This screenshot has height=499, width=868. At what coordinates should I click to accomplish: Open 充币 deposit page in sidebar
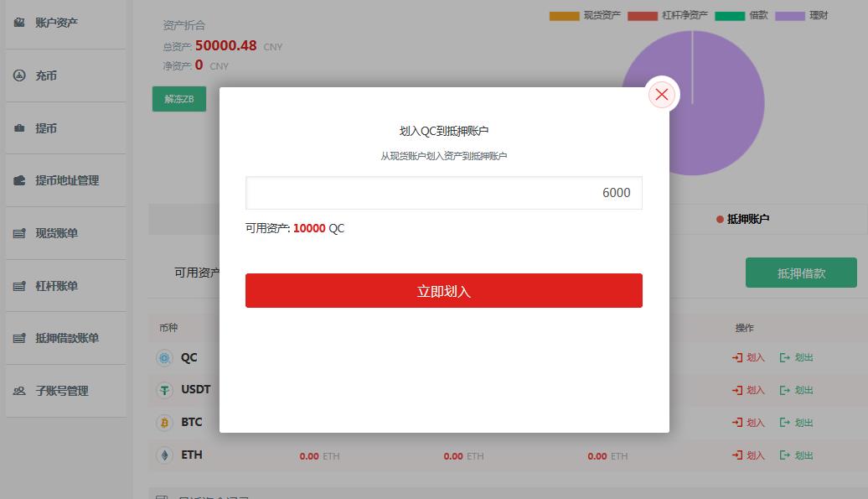(x=46, y=75)
